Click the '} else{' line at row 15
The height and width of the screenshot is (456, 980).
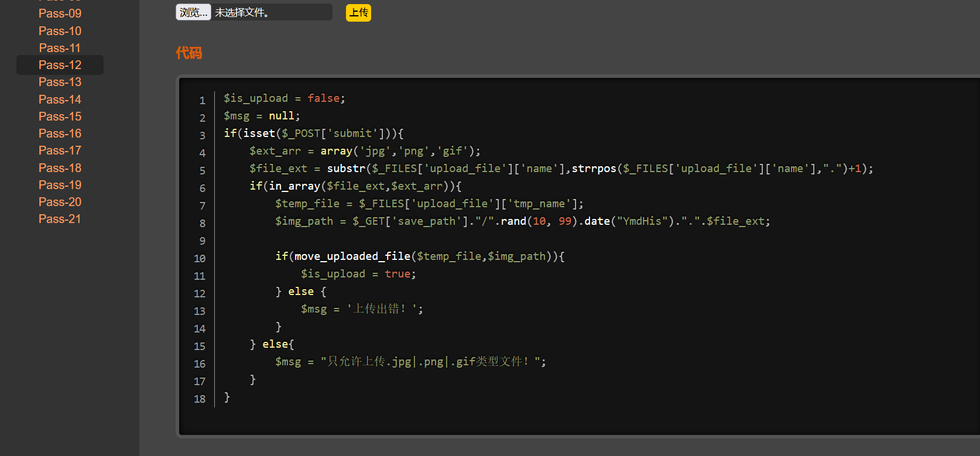click(272, 344)
